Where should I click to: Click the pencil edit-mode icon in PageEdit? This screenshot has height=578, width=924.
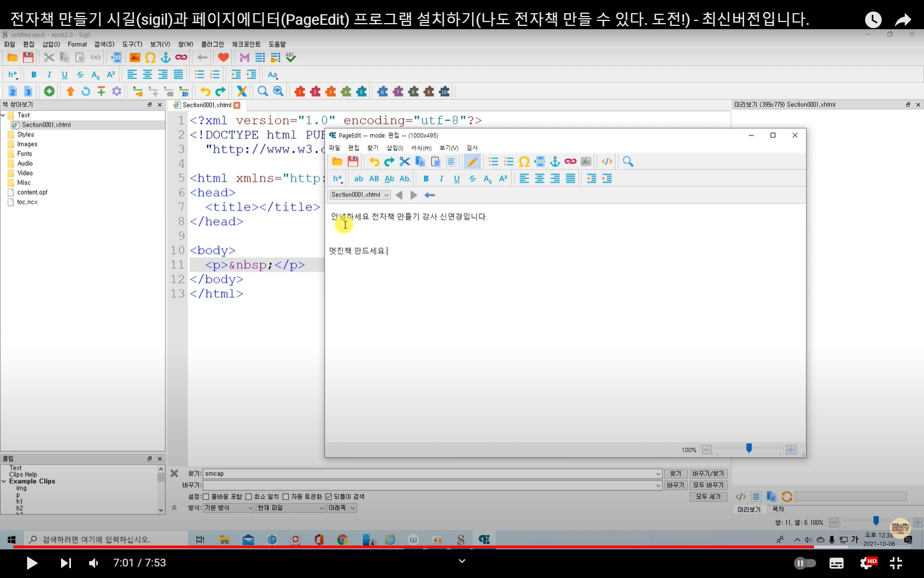tap(472, 161)
